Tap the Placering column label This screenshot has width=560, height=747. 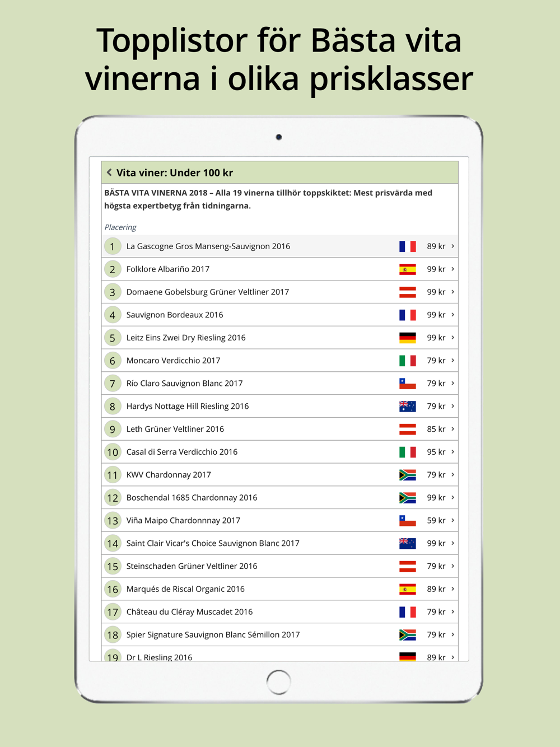click(x=120, y=227)
